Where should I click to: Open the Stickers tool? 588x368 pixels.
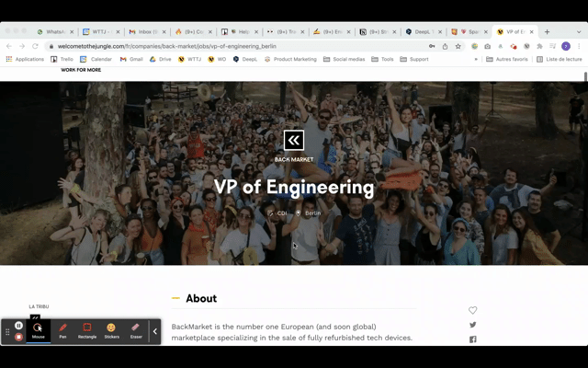point(111,330)
